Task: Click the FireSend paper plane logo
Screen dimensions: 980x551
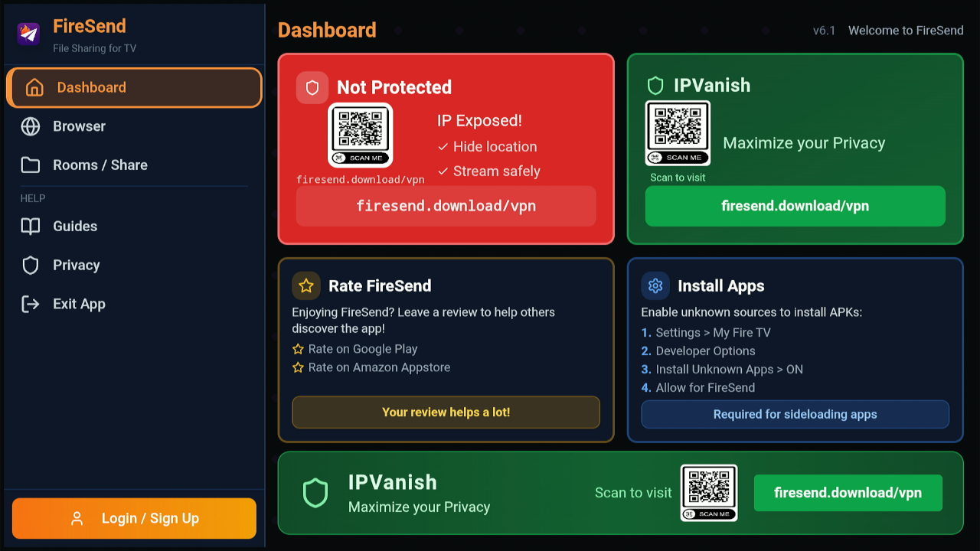Action: click(x=28, y=34)
